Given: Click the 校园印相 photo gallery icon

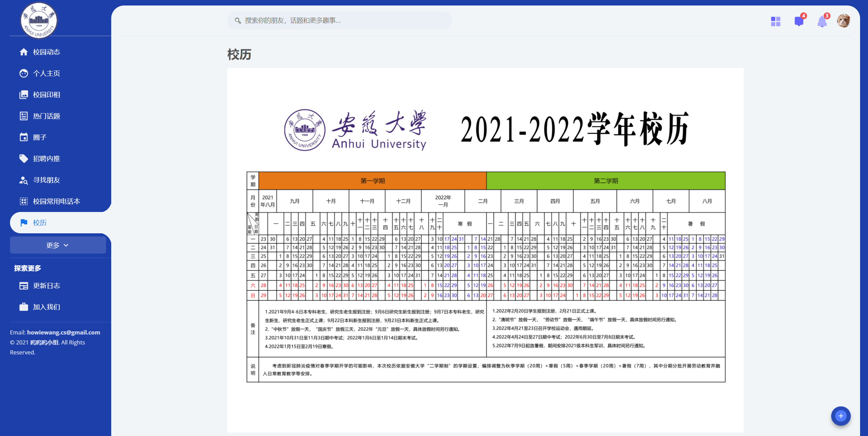Looking at the screenshot, I should pyautogui.click(x=23, y=95).
